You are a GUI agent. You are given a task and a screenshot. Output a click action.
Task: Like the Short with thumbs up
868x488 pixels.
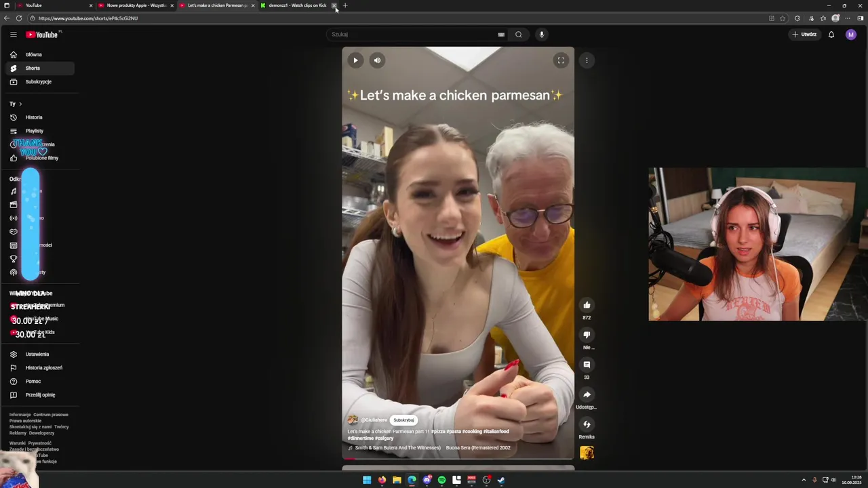587,305
